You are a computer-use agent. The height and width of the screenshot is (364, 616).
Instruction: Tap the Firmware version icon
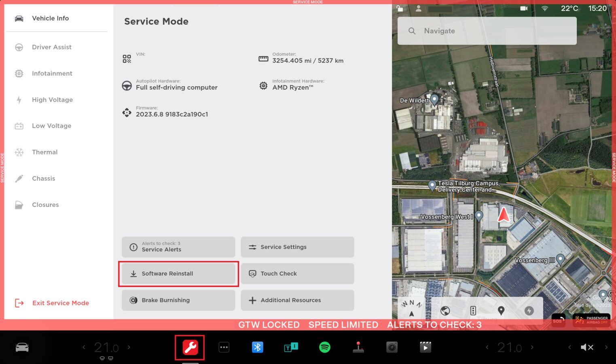point(127,112)
